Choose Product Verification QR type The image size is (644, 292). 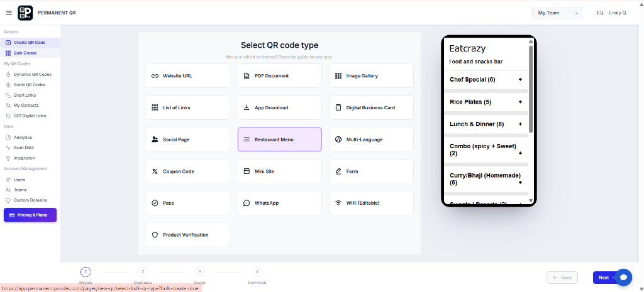(x=187, y=235)
